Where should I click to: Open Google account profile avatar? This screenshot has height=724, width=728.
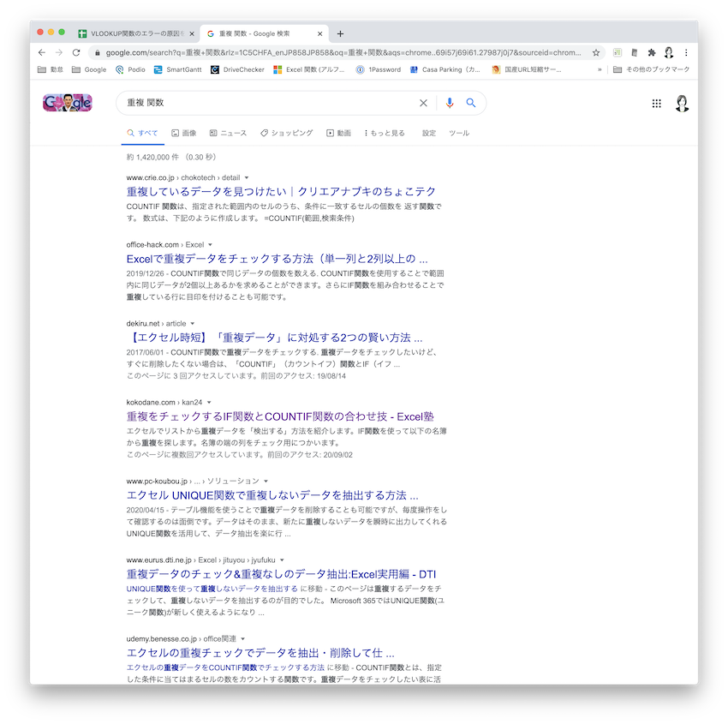[x=682, y=104]
